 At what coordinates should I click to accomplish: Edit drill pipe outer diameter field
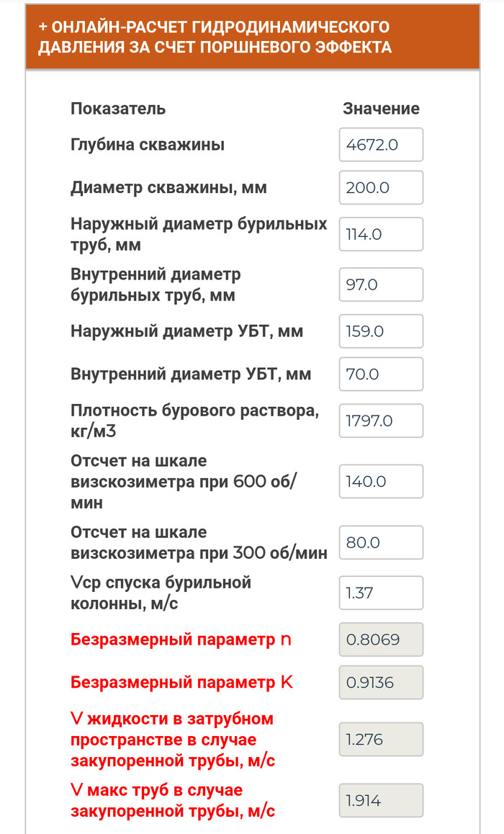click(381, 234)
